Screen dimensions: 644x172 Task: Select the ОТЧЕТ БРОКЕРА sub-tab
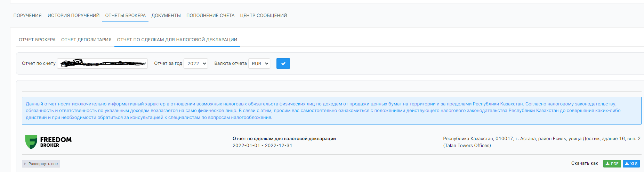pos(37,40)
